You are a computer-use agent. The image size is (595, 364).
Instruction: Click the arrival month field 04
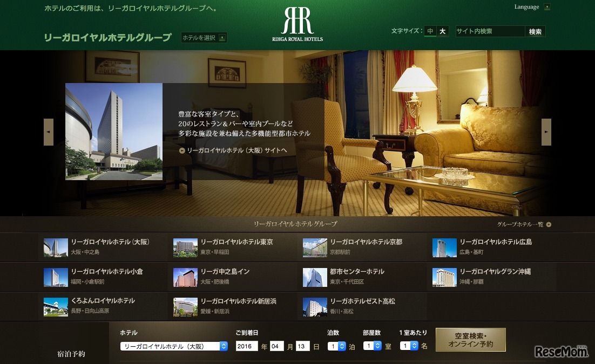tap(277, 346)
